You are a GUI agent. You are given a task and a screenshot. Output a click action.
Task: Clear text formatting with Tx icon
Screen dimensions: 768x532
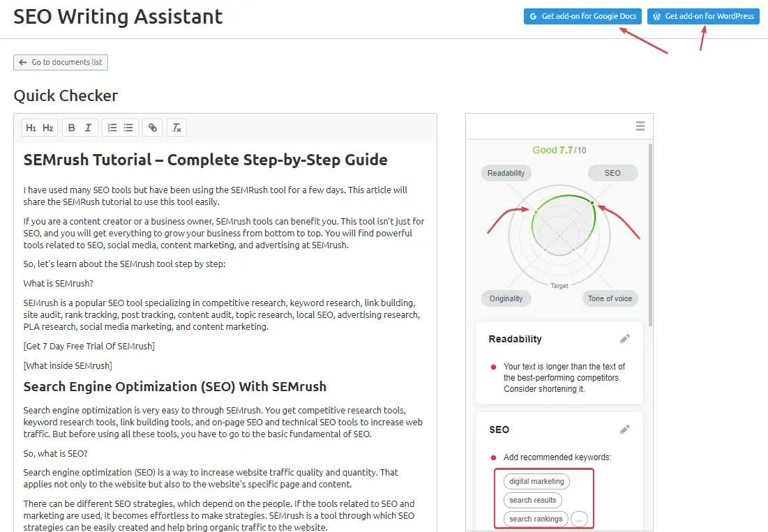(176, 128)
